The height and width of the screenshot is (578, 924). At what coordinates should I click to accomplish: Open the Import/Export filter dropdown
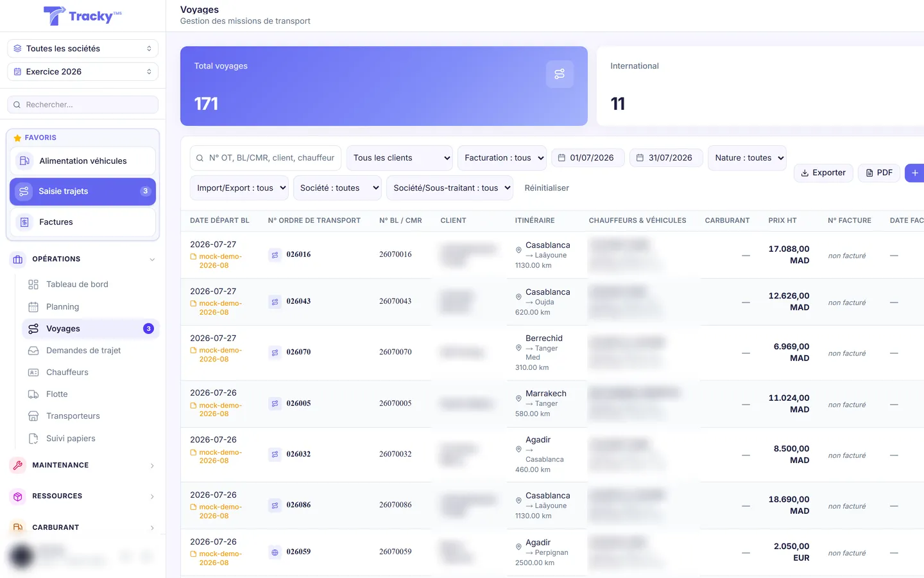pos(239,188)
